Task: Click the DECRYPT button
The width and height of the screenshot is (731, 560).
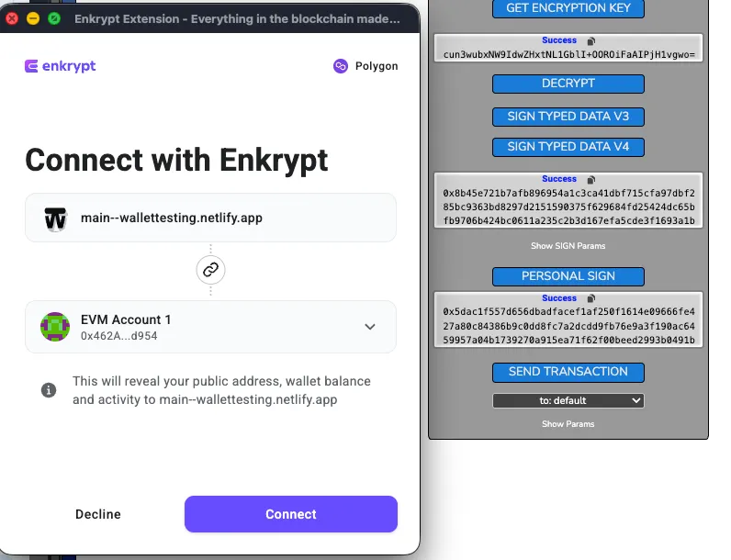Action: [x=568, y=84]
